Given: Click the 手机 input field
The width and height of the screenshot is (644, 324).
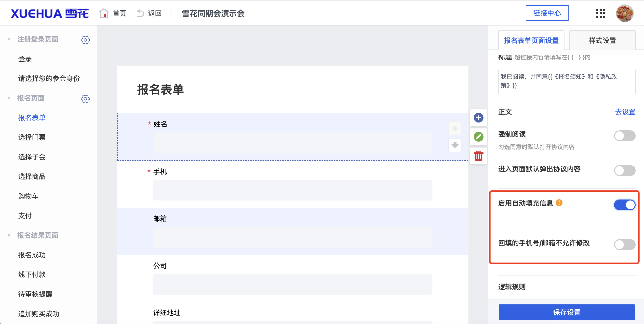Looking at the screenshot, I should (x=293, y=190).
